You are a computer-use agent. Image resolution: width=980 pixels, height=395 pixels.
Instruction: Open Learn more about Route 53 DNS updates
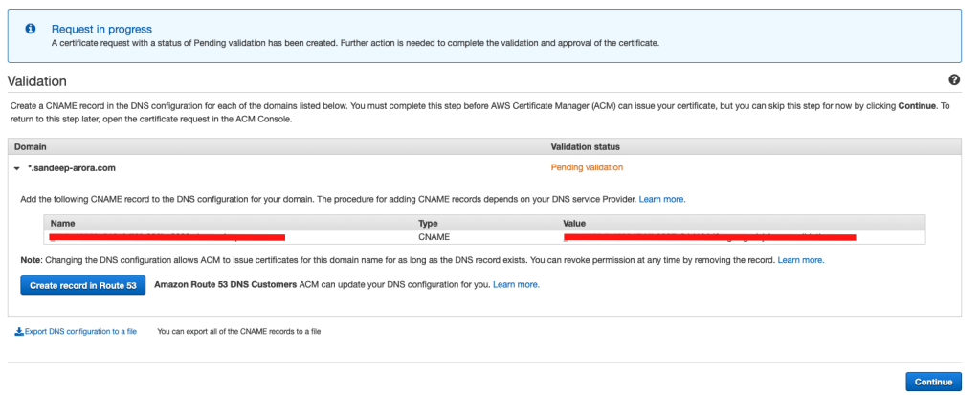pos(516,285)
